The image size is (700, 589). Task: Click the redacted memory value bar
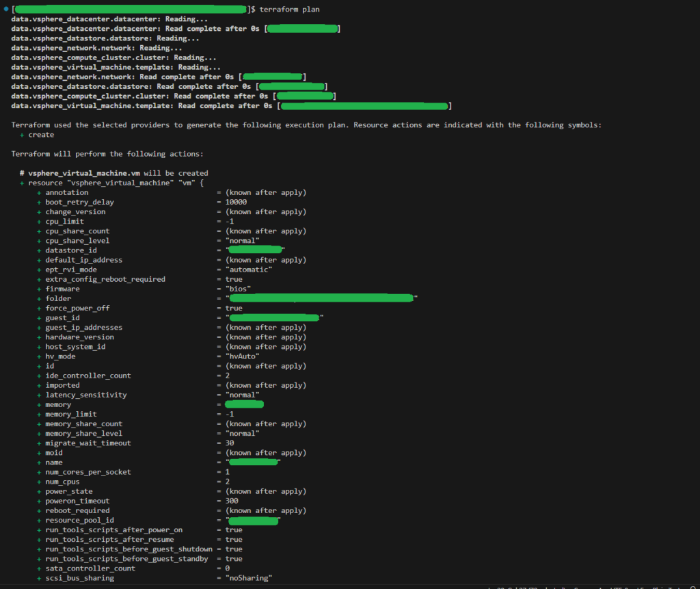(x=243, y=404)
